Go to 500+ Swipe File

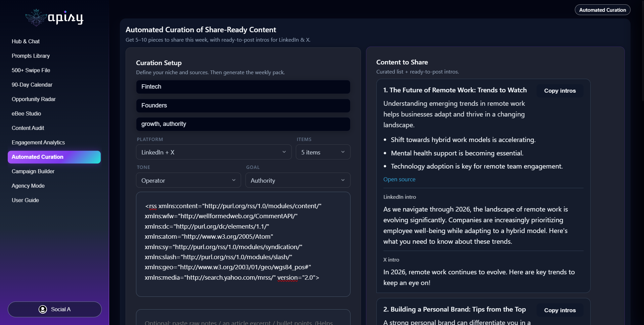(31, 70)
